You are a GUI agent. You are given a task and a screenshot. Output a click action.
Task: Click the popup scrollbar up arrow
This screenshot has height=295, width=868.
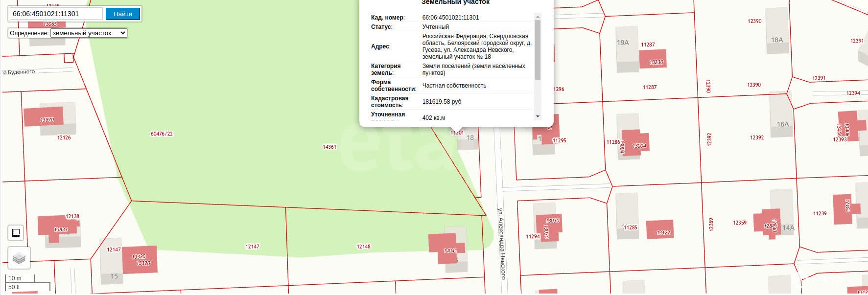pos(538,17)
